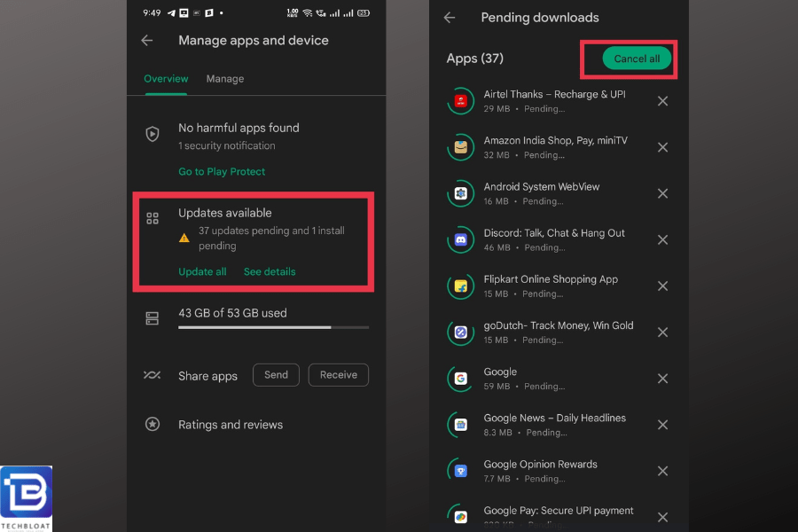Tap Cancel all pending downloads

(x=637, y=59)
